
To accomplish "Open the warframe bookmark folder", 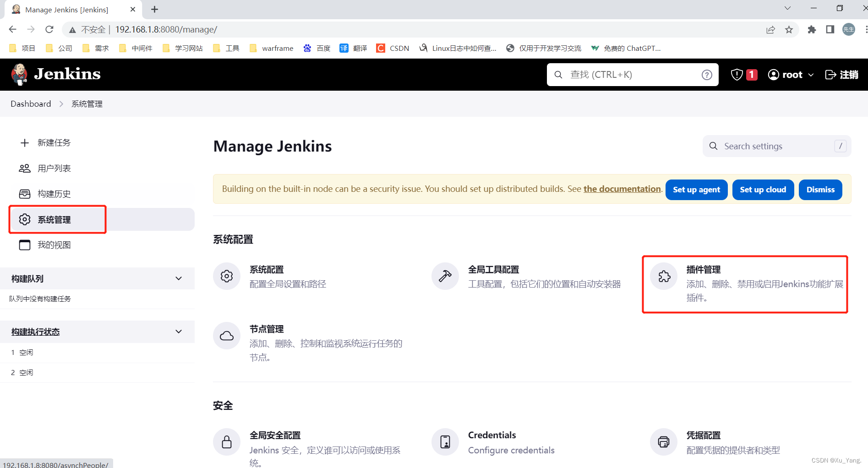I will pyautogui.click(x=272, y=48).
